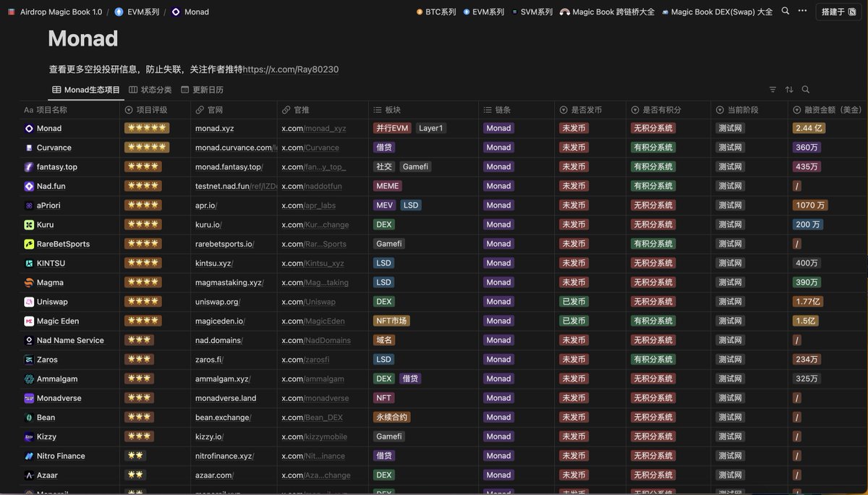This screenshot has width=868, height=495.
Task: Click the Nitro Finance row logo icon
Action: (29, 456)
